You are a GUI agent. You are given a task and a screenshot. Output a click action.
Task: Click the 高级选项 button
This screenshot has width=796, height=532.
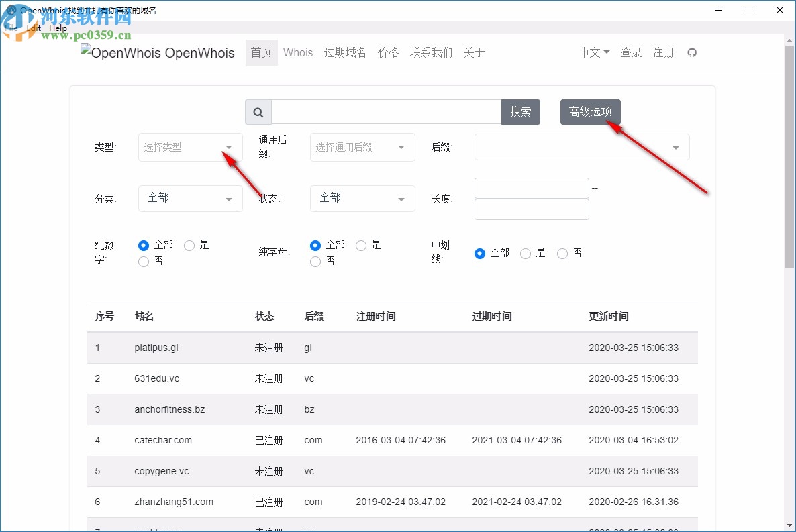[x=591, y=112]
